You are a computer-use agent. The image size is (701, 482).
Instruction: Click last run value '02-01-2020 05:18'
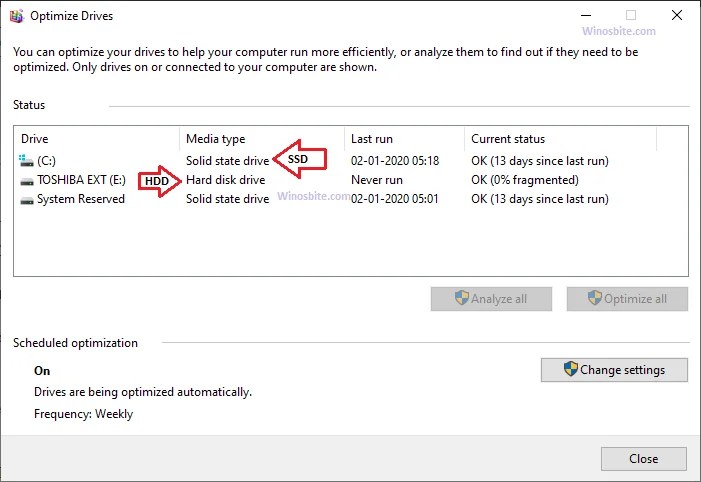(x=395, y=161)
